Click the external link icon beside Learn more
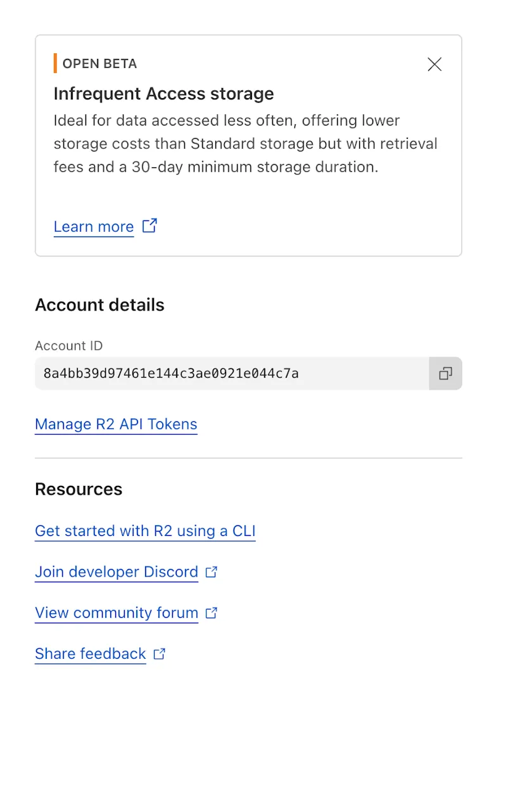Viewport: 532px width, 790px height. point(149,226)
